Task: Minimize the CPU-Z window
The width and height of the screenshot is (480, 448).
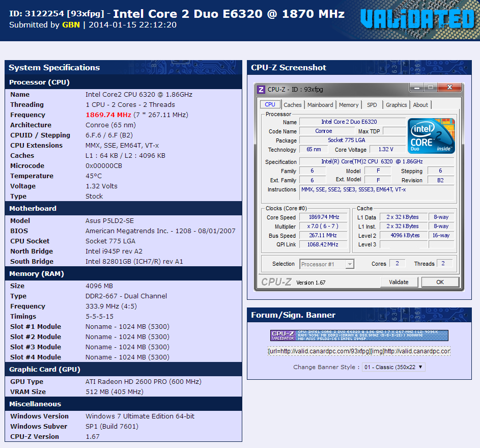Action: pos(417,88)
